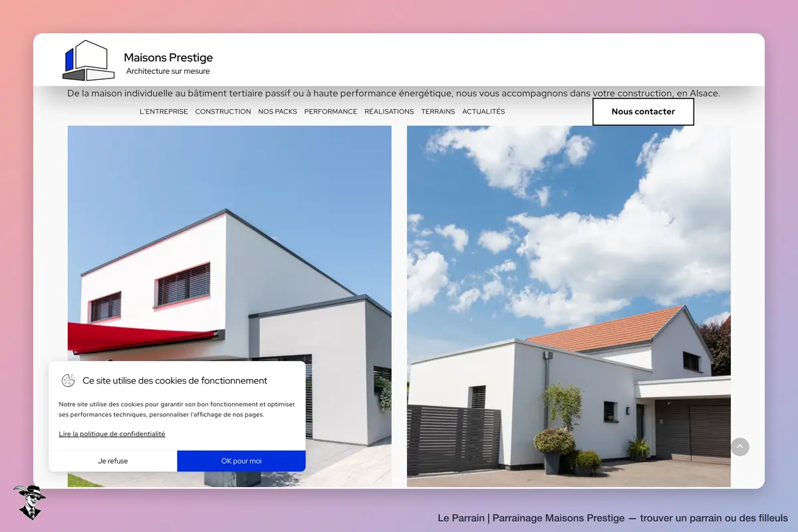This screenshot has width=798, height=532.
Task: Open the TERRAINS menu item
Action: pyautogui.click(x=438, y=112)
